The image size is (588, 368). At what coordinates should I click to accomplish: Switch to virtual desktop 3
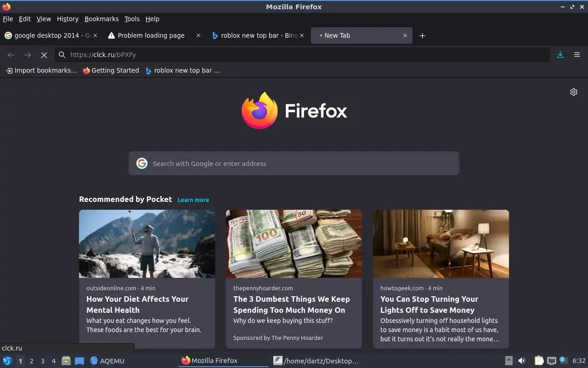(x=43, y=361)
